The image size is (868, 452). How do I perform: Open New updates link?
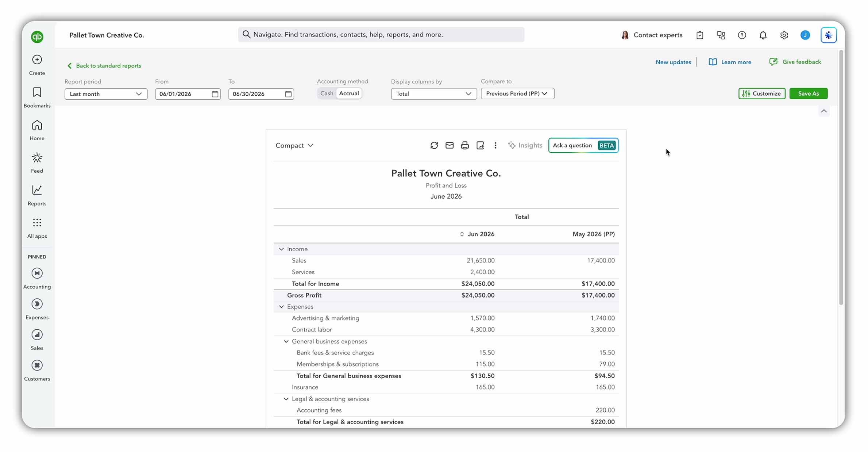(673, 62)
